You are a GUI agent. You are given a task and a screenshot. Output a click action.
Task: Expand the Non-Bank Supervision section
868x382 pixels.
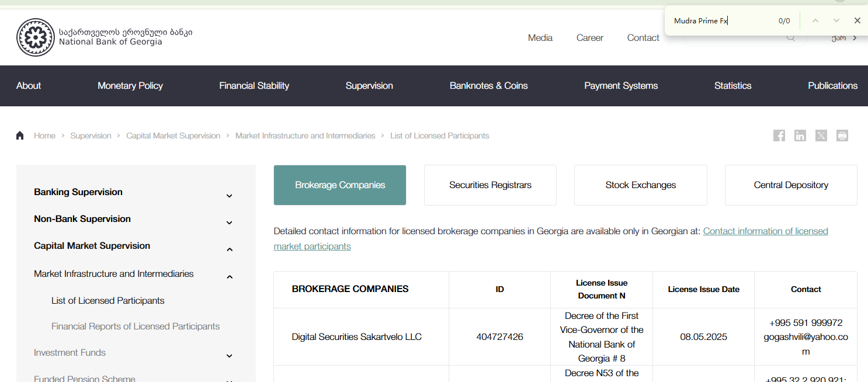[x=230, y=223]
